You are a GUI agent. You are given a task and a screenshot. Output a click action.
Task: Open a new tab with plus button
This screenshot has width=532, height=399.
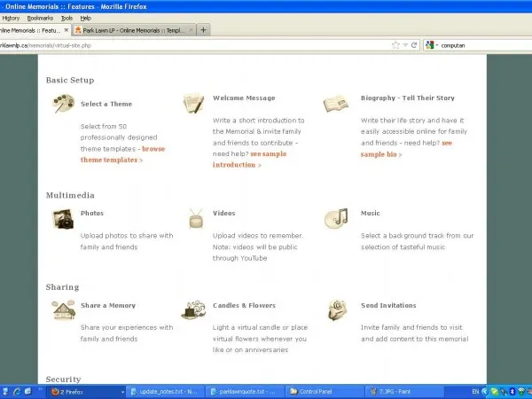tap(204, 30)
